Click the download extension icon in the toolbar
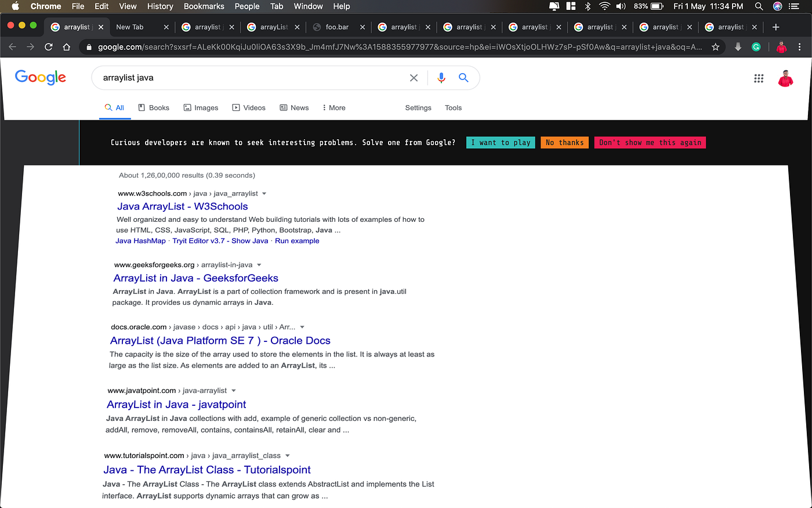This screenshot has height=508, width=812. [x=738, y=47]
